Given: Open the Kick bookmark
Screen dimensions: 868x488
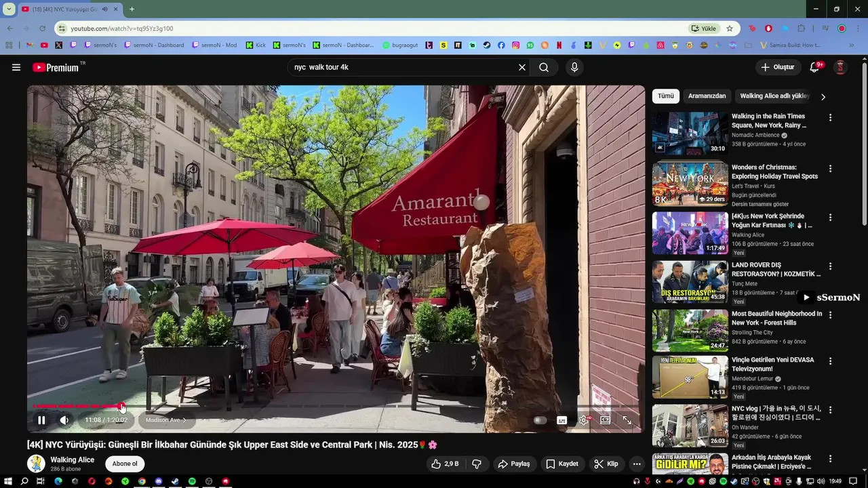Looking at the screenshot, I should [256, 45].
